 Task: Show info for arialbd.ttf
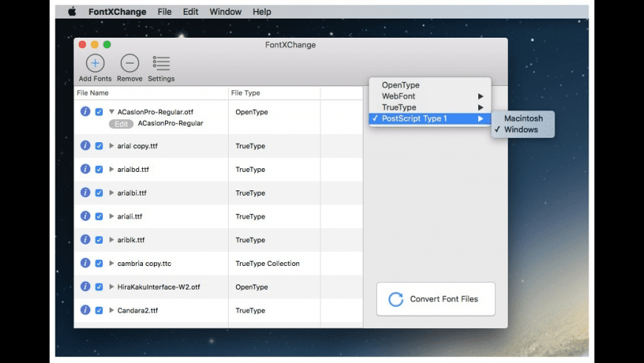coord(85,169)
